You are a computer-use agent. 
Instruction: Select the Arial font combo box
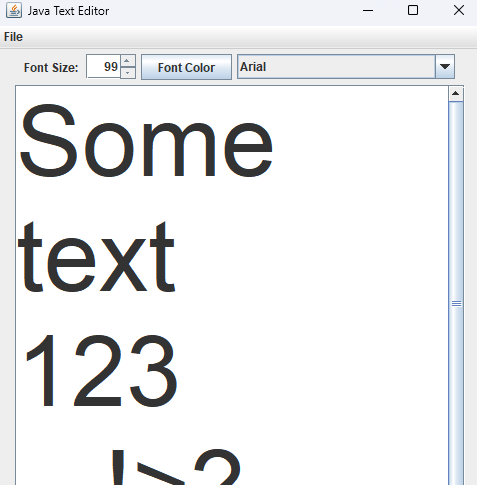(346, 67)
